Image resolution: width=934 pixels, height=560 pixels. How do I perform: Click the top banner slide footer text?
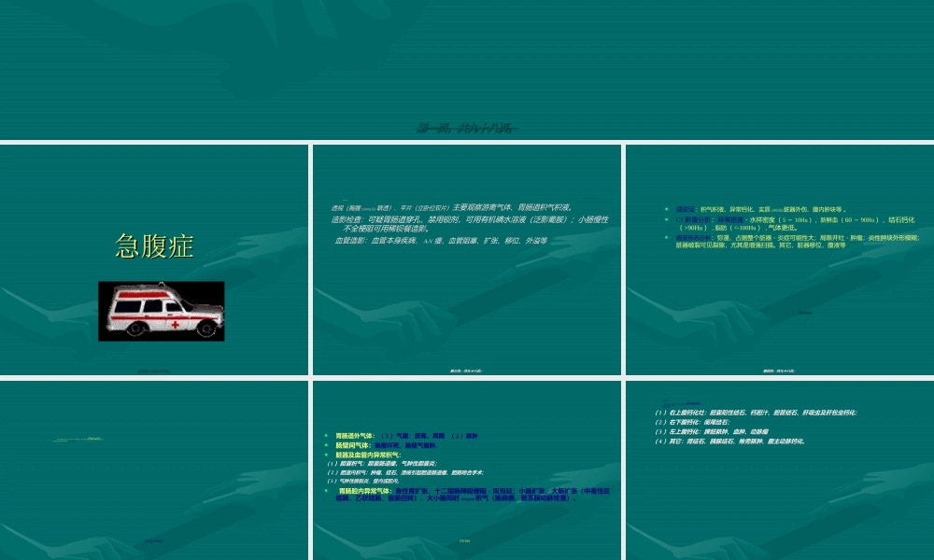pyautogui.click(x=466, y=128)
